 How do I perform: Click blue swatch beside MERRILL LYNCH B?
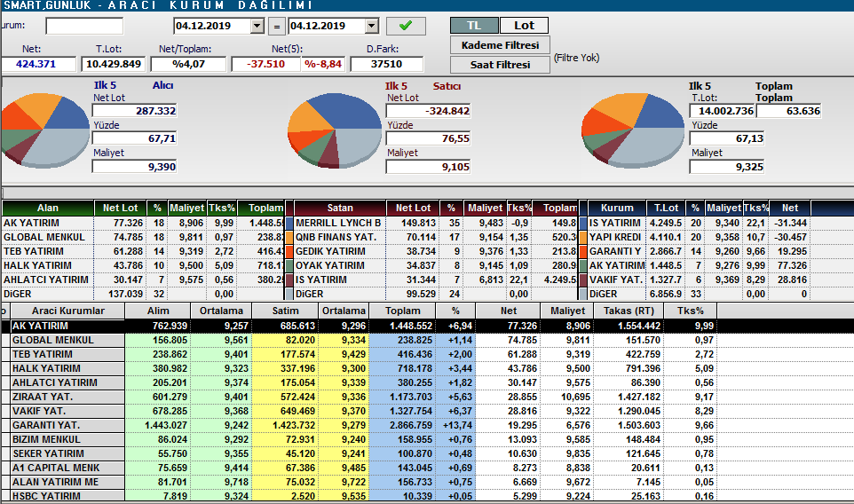[x=289, y=223]
